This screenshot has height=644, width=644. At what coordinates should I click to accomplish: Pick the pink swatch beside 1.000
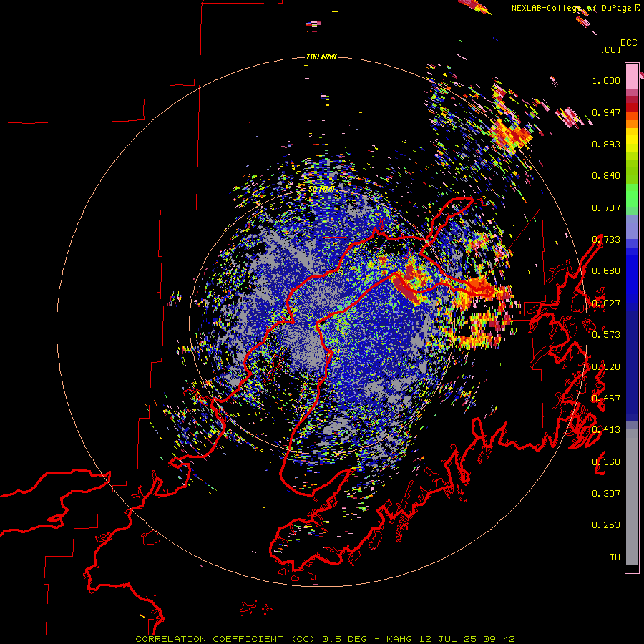tap(632, 77)
